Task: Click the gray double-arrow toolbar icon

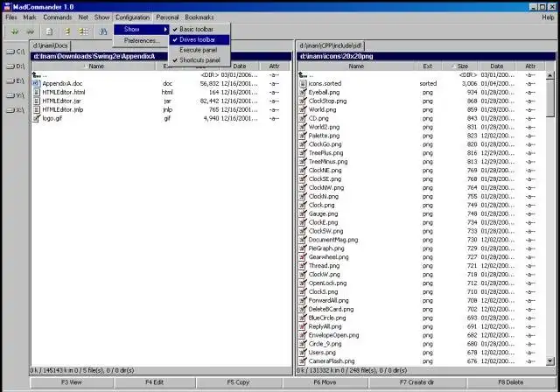Action: click(30, 31)
